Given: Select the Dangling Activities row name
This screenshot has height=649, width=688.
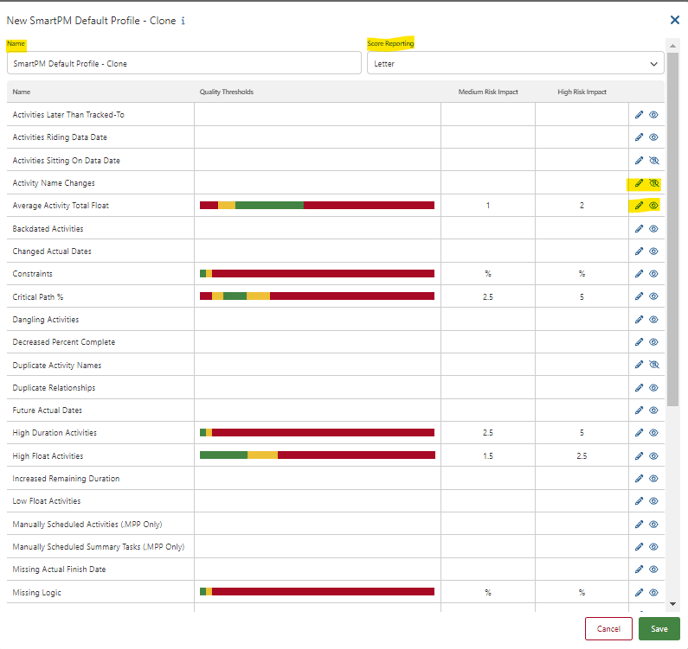Looking at the screenshot, I should [46, 319].
